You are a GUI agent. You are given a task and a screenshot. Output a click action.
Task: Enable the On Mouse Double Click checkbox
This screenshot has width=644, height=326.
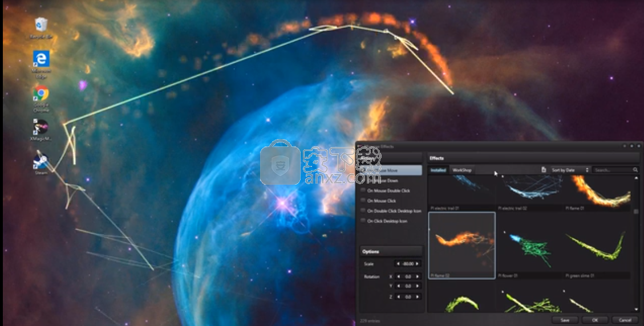[363, 191]
